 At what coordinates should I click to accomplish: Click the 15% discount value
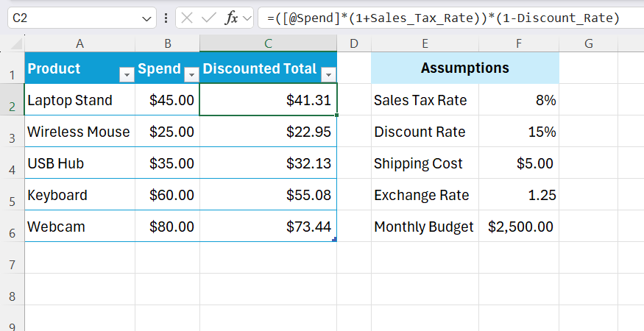pos(519,132)
